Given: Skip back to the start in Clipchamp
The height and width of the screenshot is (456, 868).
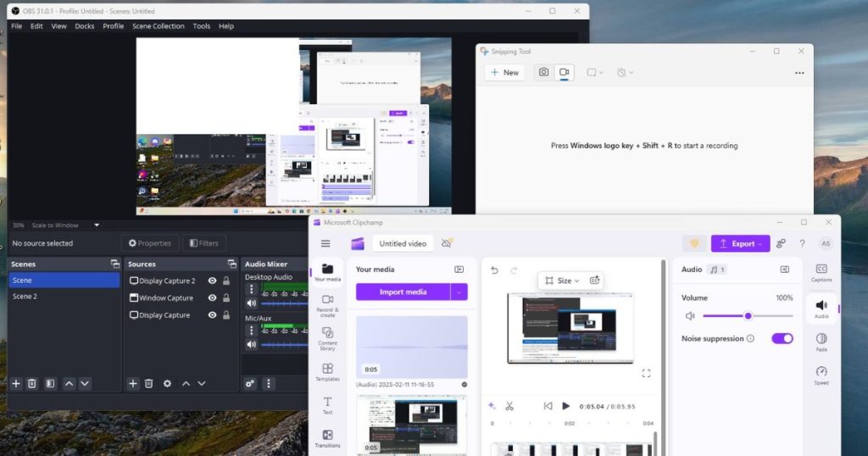Looking at the screenshot, I should click(x=548, y=406).
